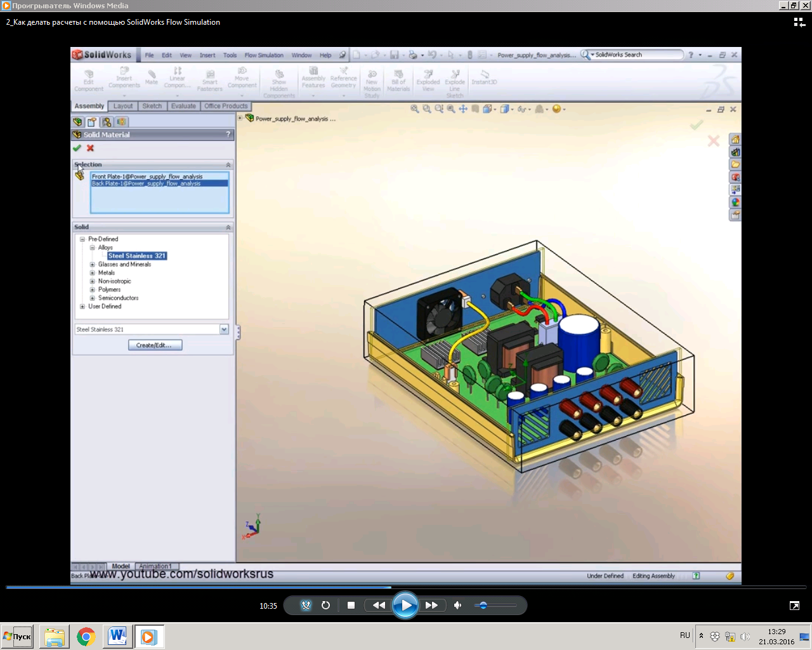Expand the User Defined tree node
The width and height of the screenshot is (812, 650).
[x=82, y=307]
